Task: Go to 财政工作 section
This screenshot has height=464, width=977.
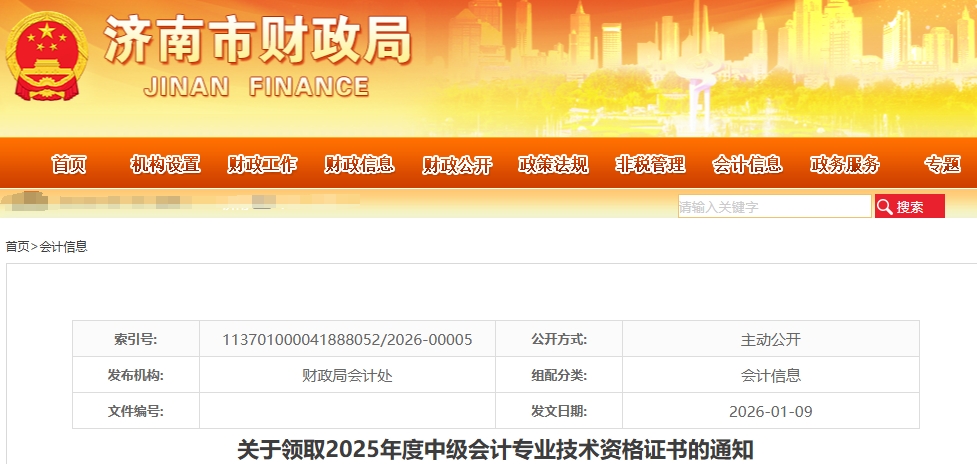Action: (x=262, y=164)
